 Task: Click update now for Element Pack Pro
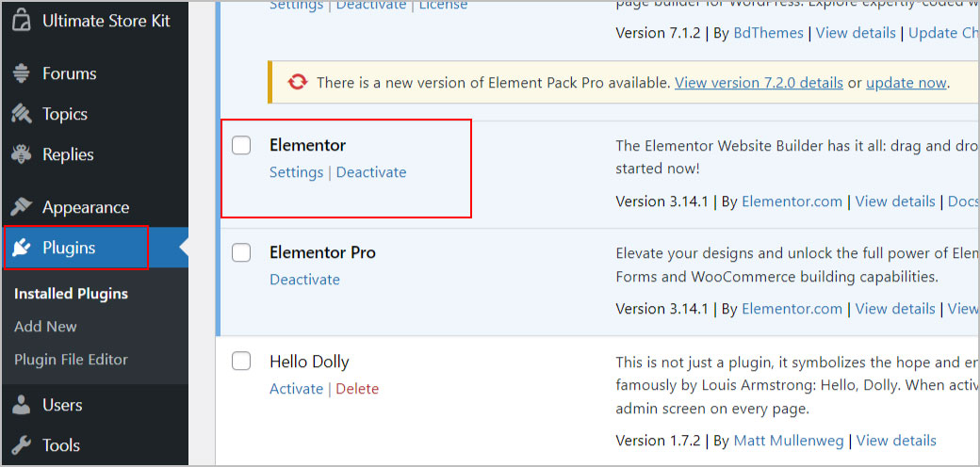tap(906, 83)
